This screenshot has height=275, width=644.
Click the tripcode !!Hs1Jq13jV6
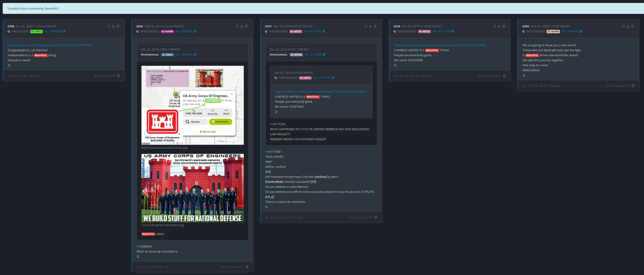pyautogui.click(x=20, y=31)
